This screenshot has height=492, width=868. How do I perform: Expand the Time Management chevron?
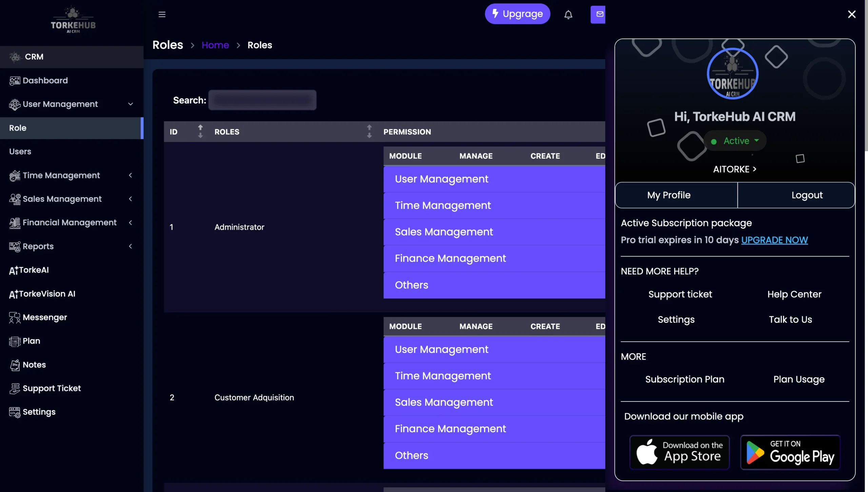point(131,175)
